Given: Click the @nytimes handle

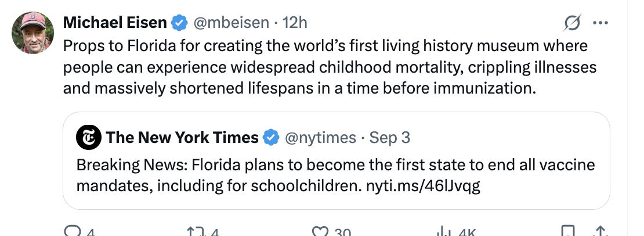Looking at the screenshot, I should point(320,137).
